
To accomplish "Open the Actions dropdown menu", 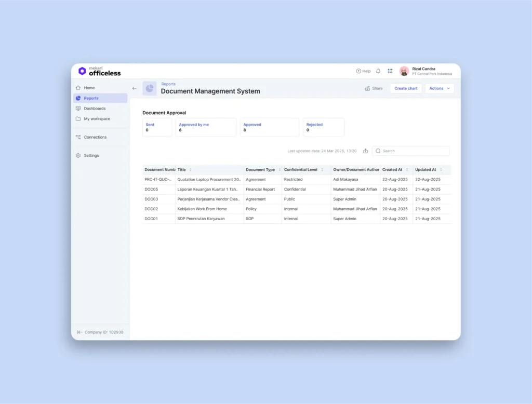I will [x=439, y=88].
